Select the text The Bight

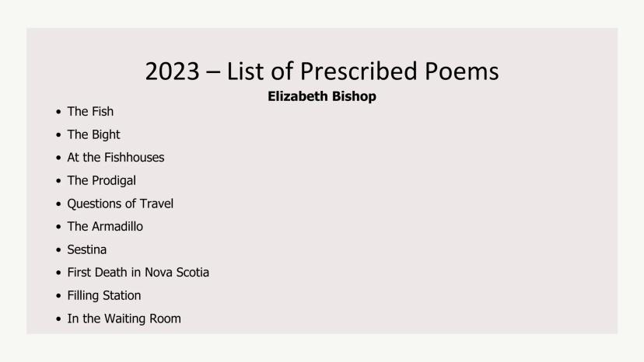tap(93, 134)
